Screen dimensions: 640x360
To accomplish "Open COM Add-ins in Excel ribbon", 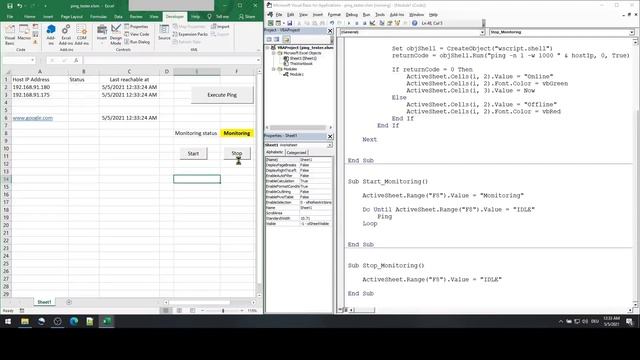I will click(82, 35).
